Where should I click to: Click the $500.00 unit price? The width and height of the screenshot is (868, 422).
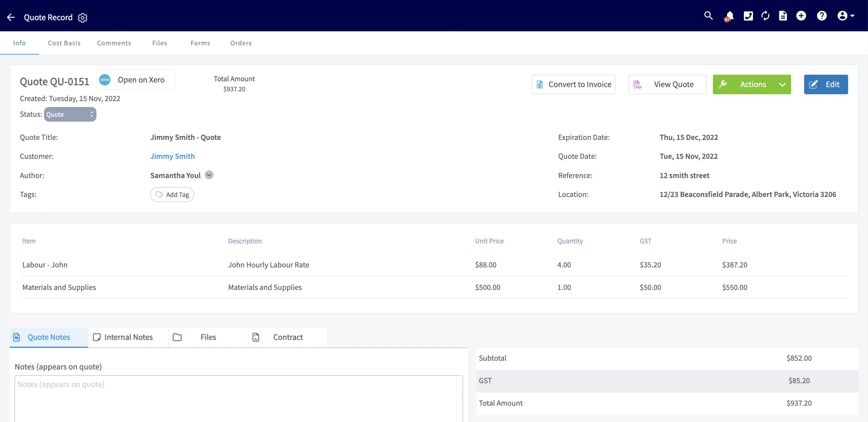point(487,287)
